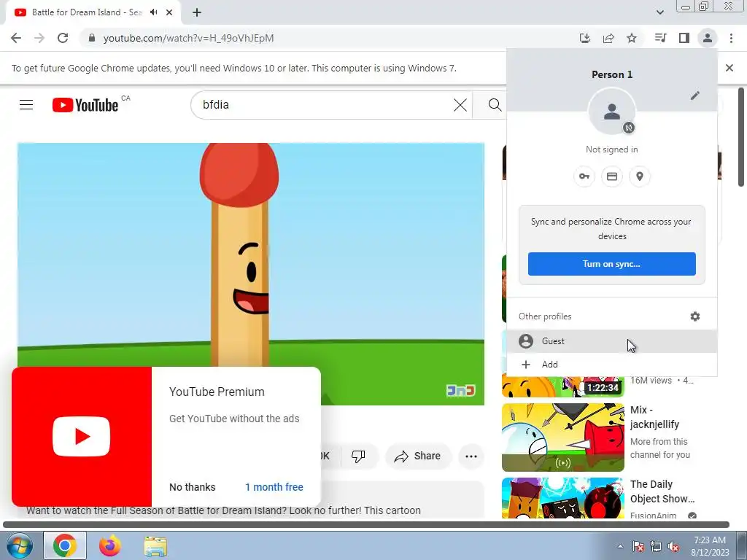
Task: Open YouTube hamburger guide menu
Action: (x=26, y=105)
